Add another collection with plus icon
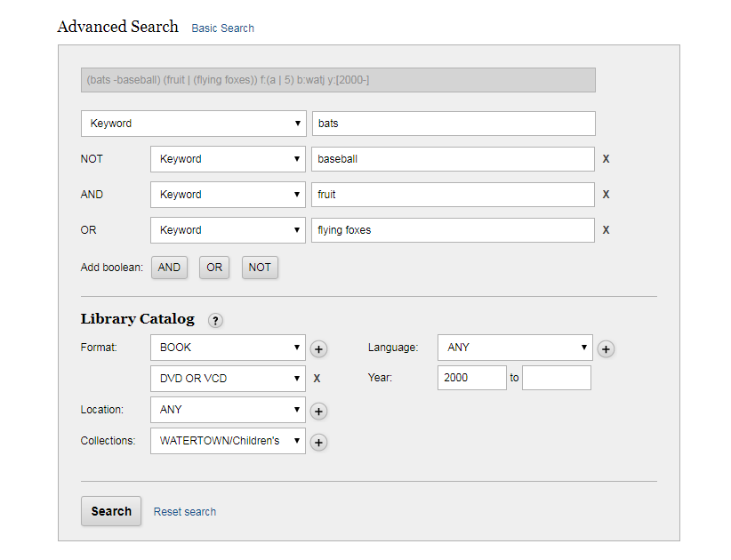The width and height of the screenshot is (731, 560). click(x=319, y=443)
